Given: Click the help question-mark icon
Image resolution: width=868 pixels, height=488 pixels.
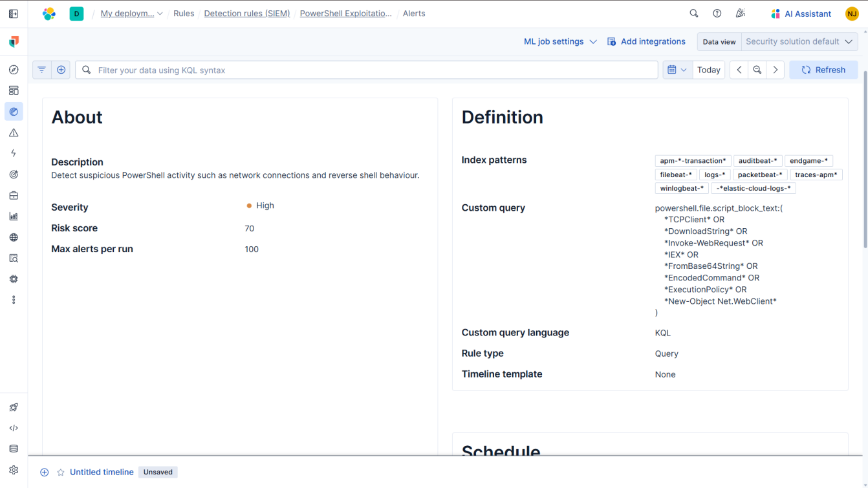Looking at the screenshot, I should point(717,13).
